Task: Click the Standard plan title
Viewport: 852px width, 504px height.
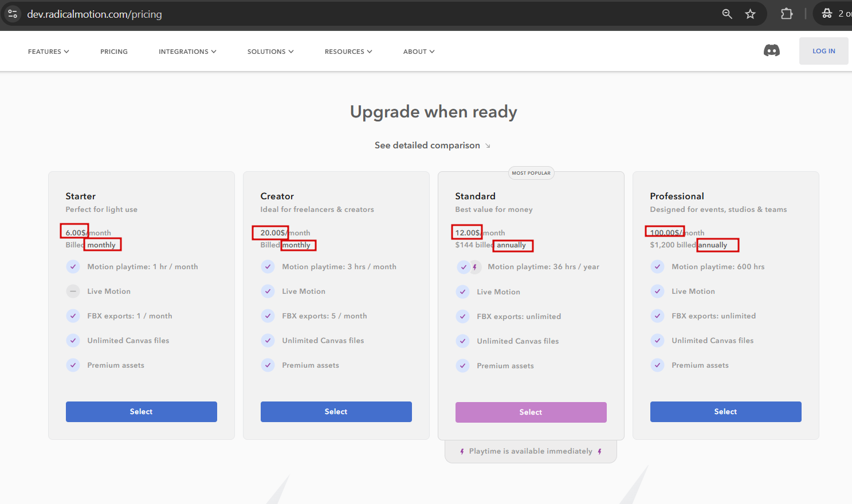Action: 476,196
